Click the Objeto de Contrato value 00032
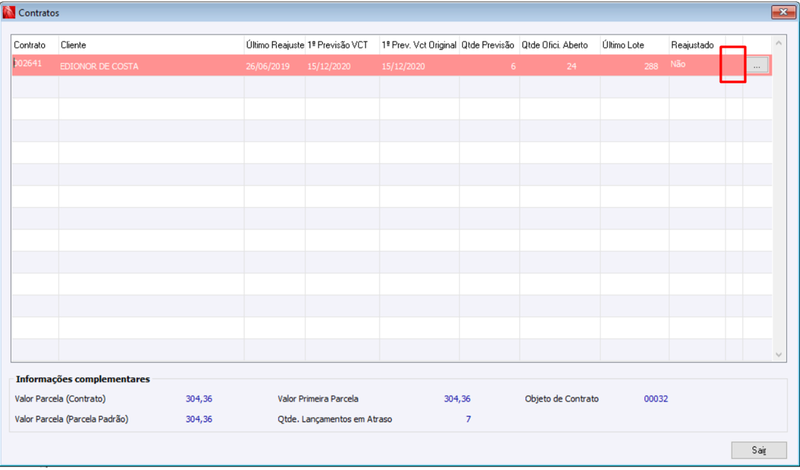Screen dimensions: 800x470 [x=656, y=399]
